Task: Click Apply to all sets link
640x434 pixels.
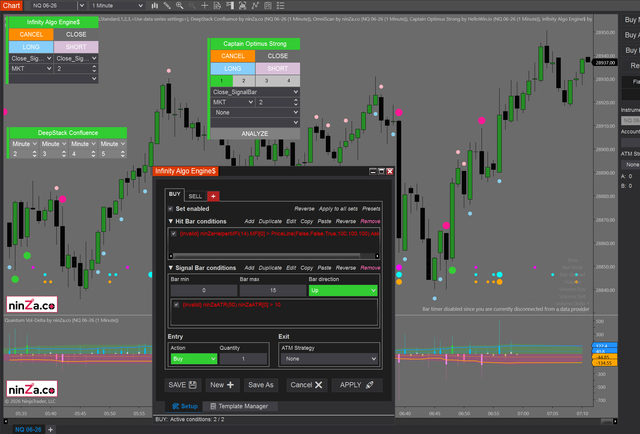Action: tap(338, 209)
